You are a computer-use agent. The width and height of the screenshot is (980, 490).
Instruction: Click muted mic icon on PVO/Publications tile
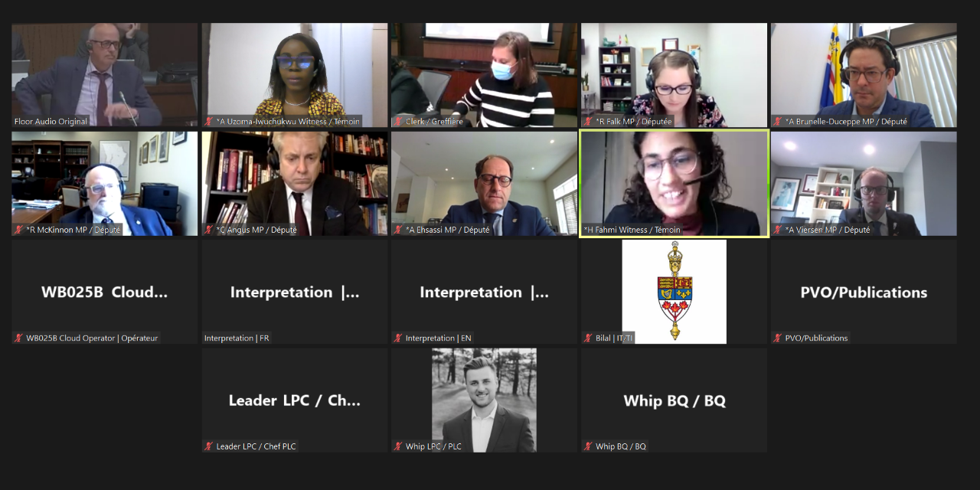click(x=778, y=338)
